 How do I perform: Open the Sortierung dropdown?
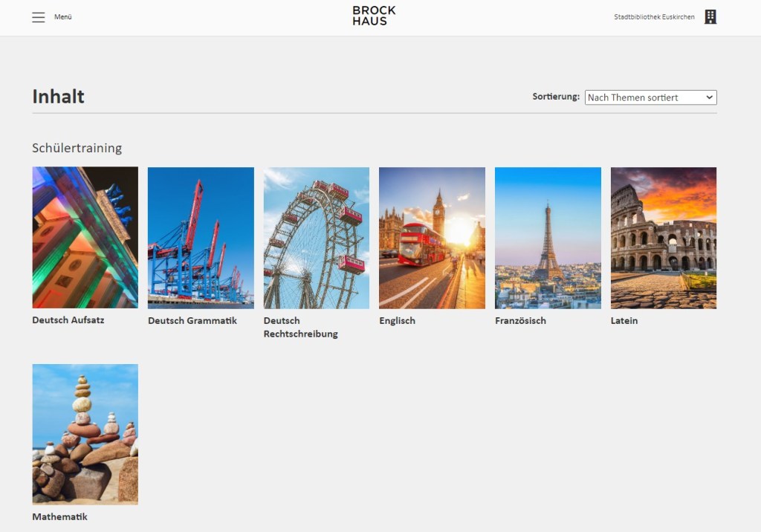(x=650, y=97)
